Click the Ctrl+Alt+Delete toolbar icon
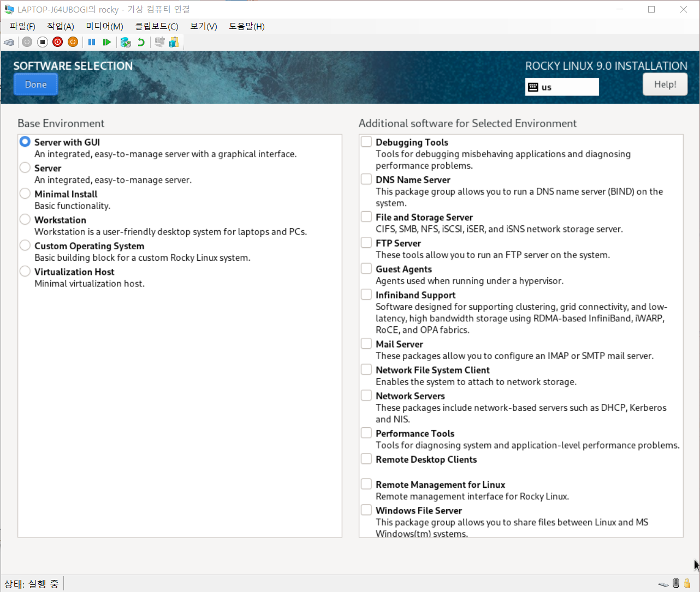The image size is (700, 592). point(9,42)
